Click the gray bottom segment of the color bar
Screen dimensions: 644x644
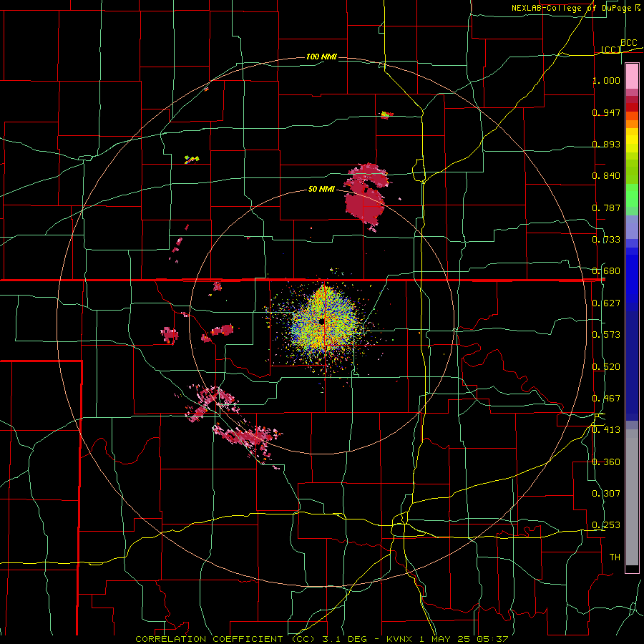632,497
